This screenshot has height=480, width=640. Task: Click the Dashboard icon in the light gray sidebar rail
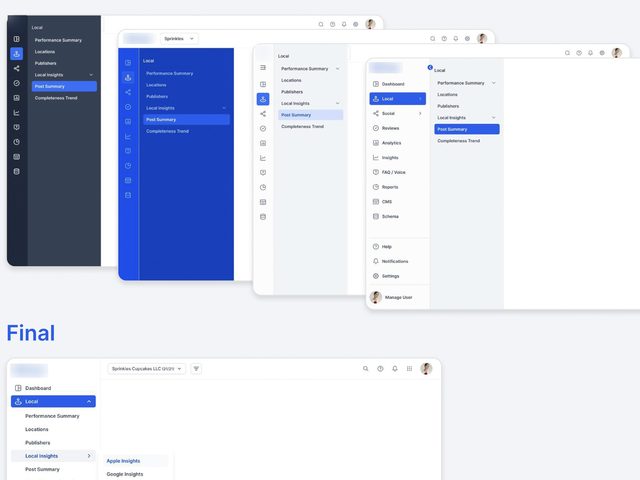263,84
